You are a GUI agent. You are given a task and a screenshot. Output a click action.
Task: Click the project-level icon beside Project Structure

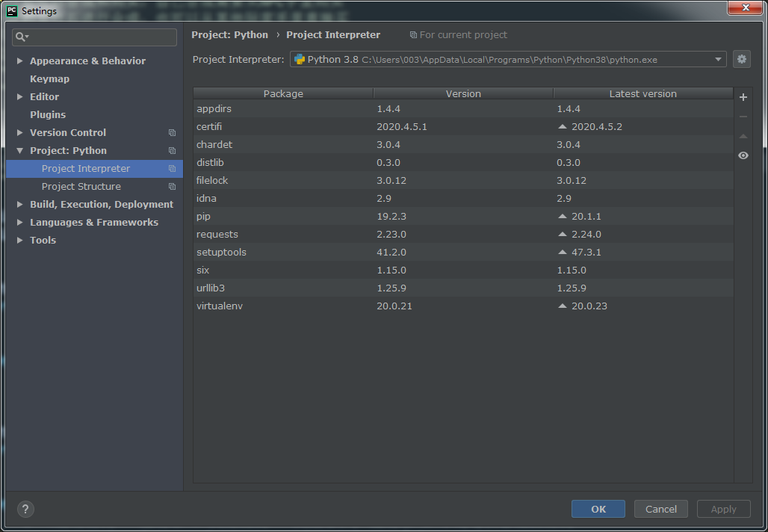(172, 187)
